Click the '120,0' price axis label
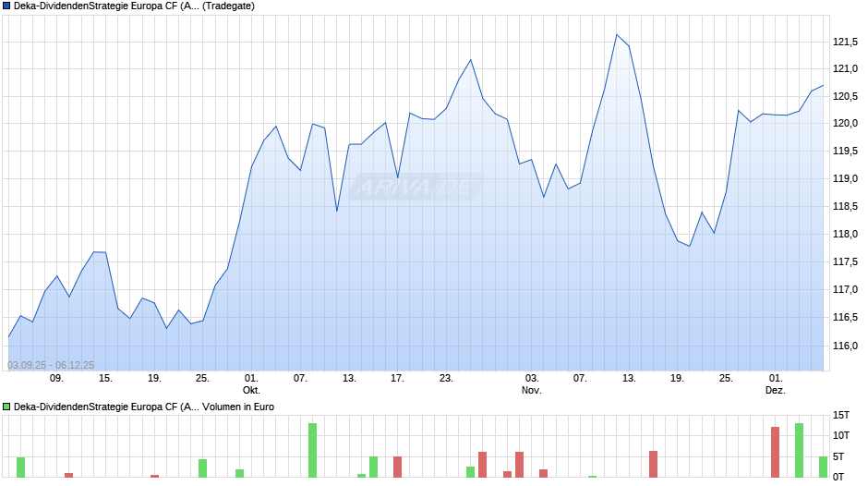The image size is (868, 486). pyautogui.click(x=845, y=123)
